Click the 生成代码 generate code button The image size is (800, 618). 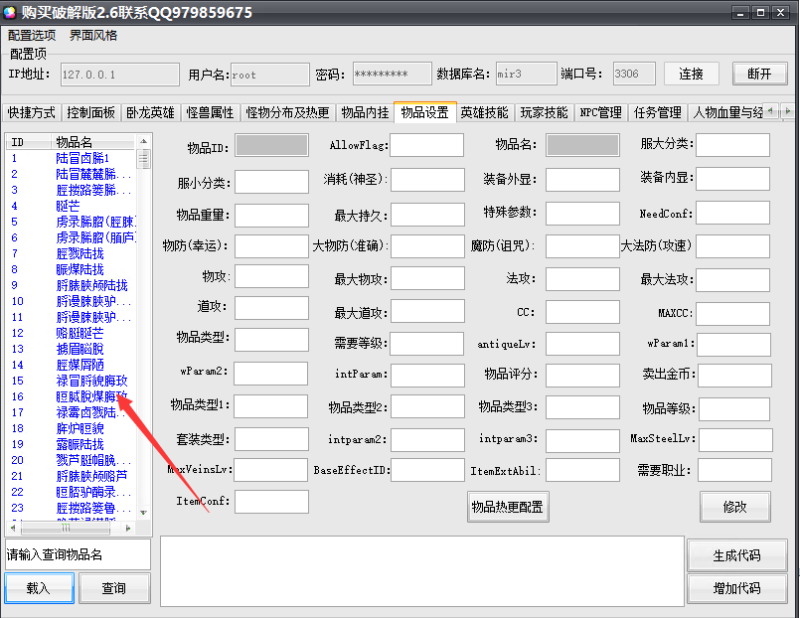tap(737, 555)
